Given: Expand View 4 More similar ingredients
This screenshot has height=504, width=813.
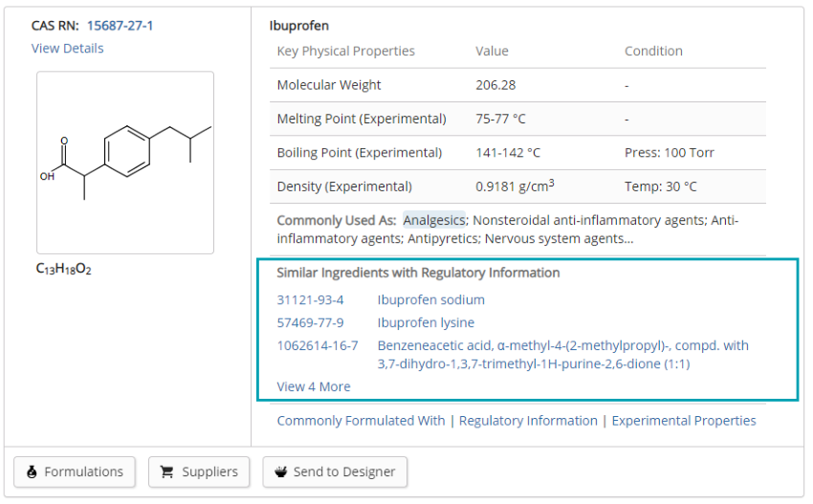Looking at the screenshot, I should [314, 386].
